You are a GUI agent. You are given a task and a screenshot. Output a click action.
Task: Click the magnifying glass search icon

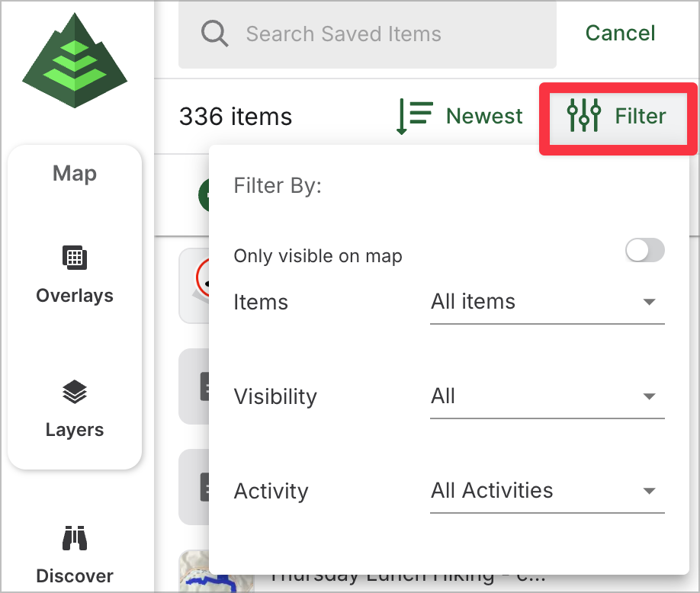[x=214, y=34]
